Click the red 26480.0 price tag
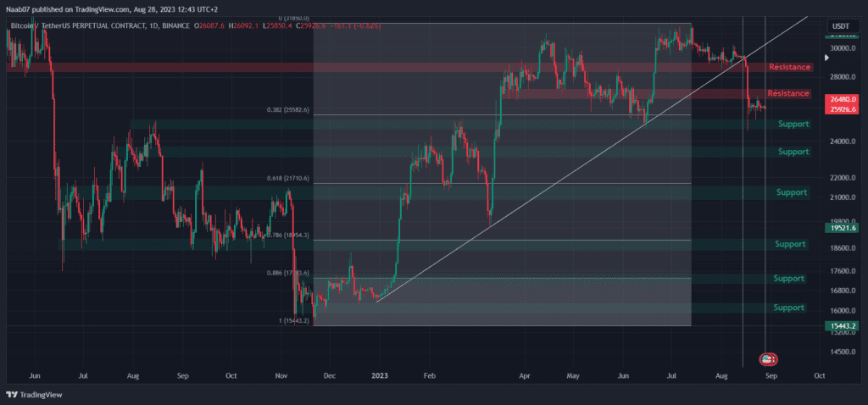The image size is (868, 405). tap(841, 100)
